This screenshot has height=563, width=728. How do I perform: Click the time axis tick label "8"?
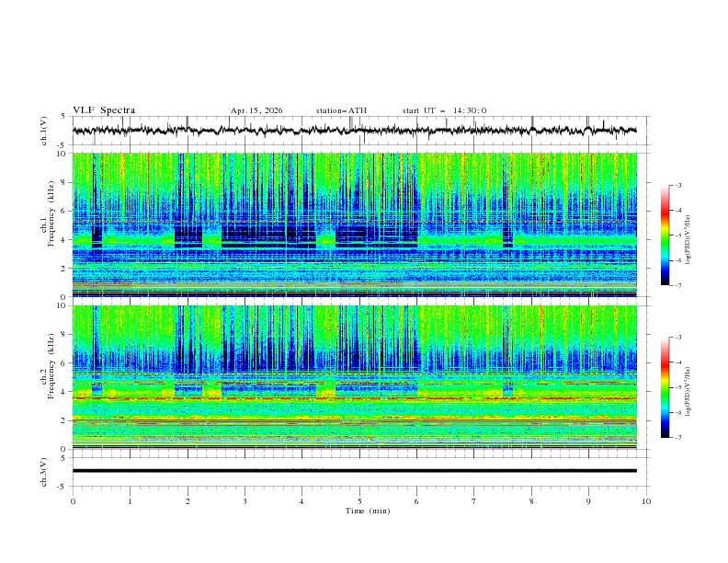pyautogui.click(x=531, y=501)
